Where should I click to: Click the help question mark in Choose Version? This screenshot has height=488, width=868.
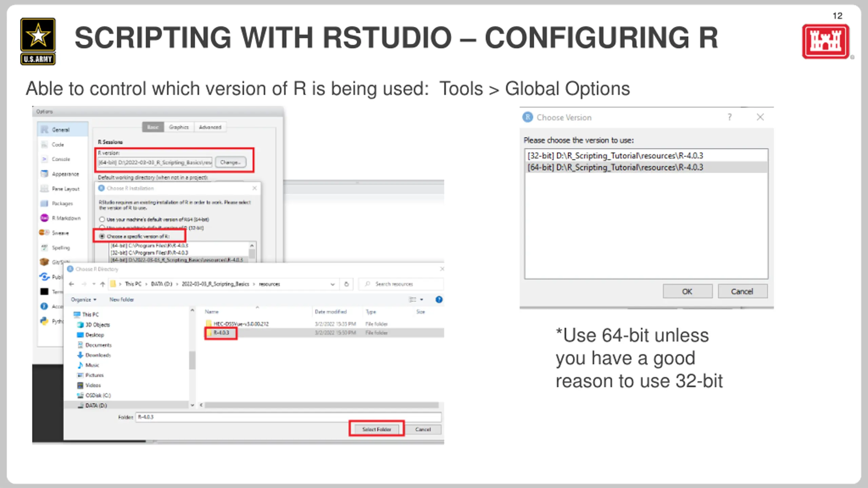(x=729, y=117)
